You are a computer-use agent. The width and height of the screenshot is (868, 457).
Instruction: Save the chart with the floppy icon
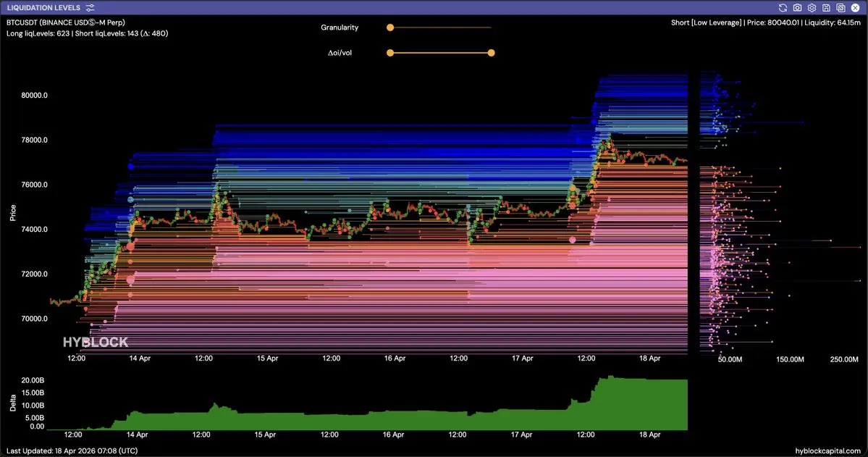pos(826,8)
